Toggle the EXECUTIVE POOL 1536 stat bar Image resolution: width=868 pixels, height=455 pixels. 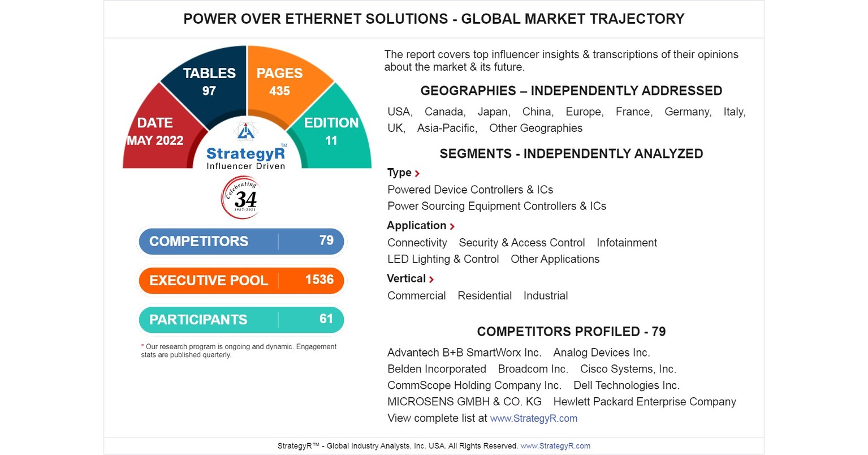tap(241, 280)
